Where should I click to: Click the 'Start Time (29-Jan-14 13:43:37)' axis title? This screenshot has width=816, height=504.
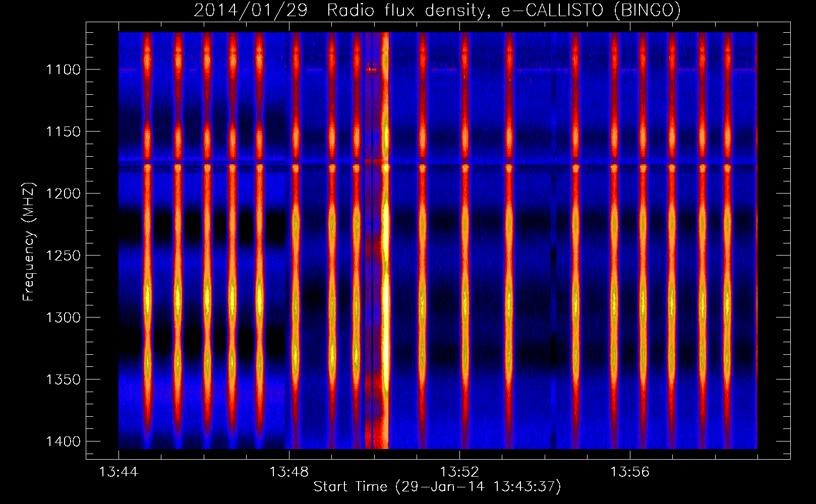coord(437,487)
